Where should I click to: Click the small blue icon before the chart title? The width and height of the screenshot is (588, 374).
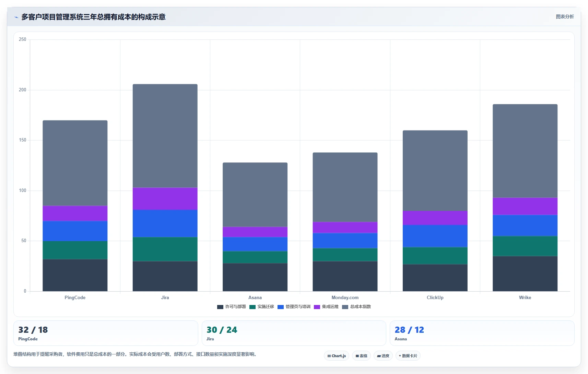click(x=16, y=17)
